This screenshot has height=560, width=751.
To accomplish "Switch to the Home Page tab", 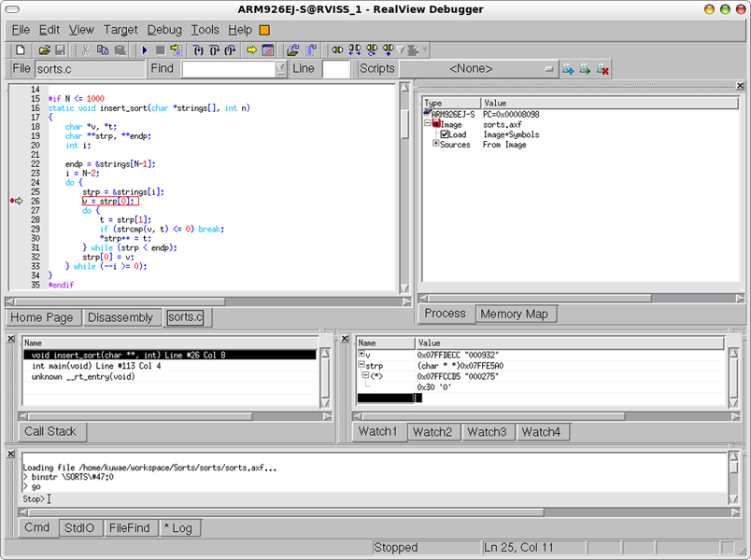I will [42, 318].
